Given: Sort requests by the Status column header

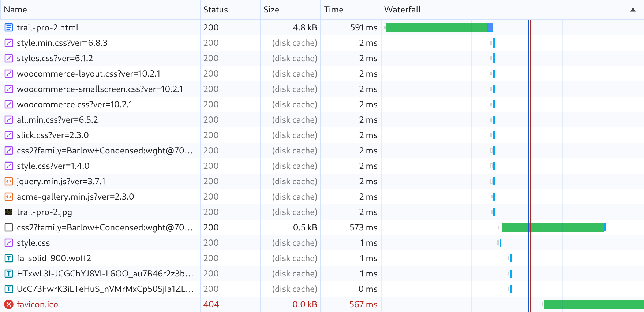Looking at the screenshot, I should tap(230, 10).
